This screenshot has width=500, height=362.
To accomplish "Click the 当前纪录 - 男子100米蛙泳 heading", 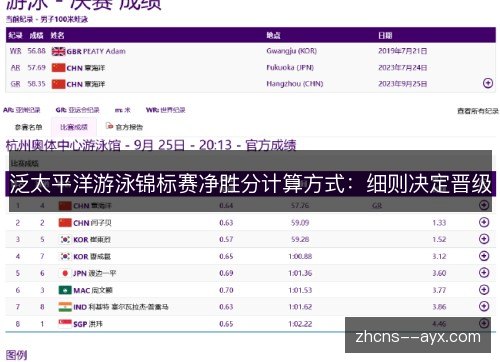I will [47, 19].
